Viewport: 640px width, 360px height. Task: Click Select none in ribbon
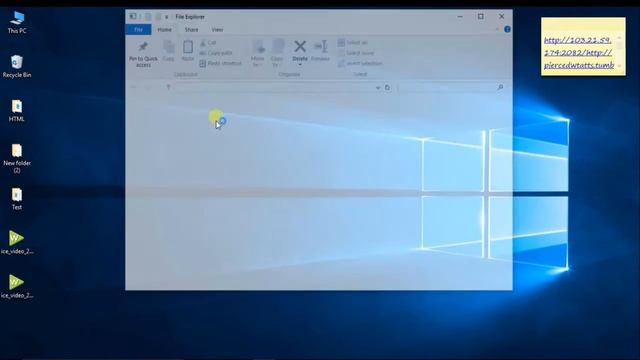coord(356,53)
